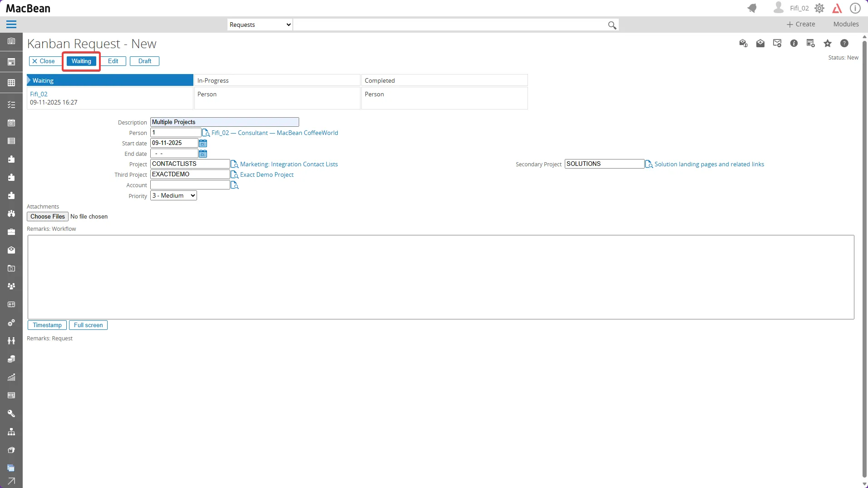The width and height of the screenshot is (868, 488).
Task: Add this page to favorites star
Action: 827,44
